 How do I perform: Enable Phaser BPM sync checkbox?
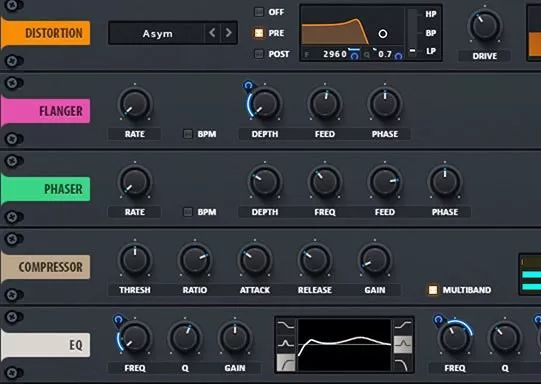pos(188,212)
